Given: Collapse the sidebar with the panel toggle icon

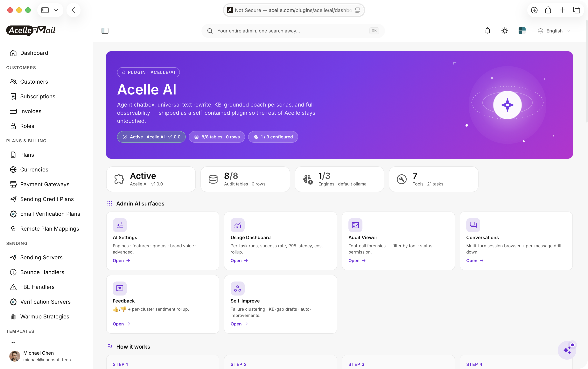Looking at the screenshot, I should point(105,31).
